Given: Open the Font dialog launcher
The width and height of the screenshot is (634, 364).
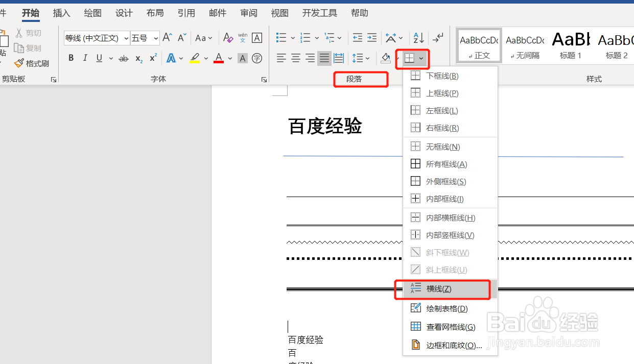Looking at the screenshot, I should (x=264, y=80).
